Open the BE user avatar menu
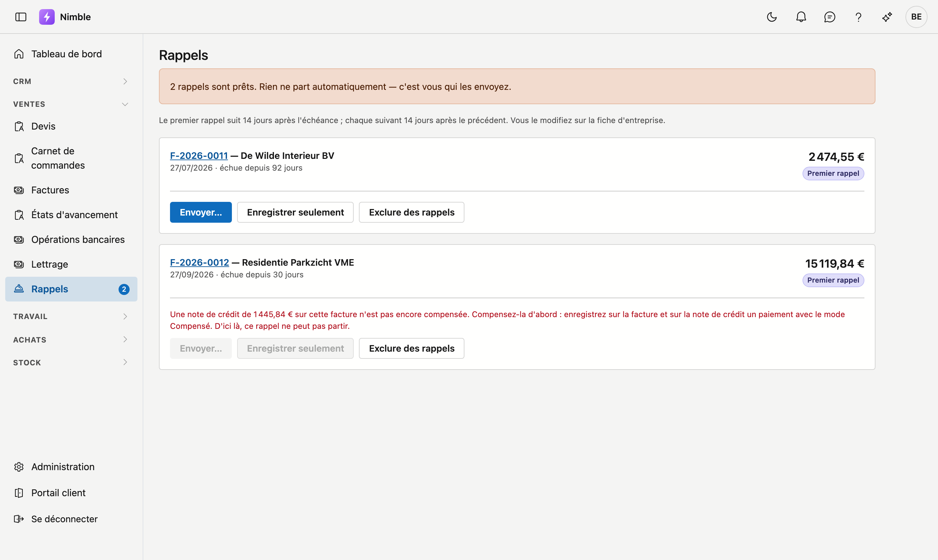This screenshot has width=938, height=560. [x=916, y=17]
